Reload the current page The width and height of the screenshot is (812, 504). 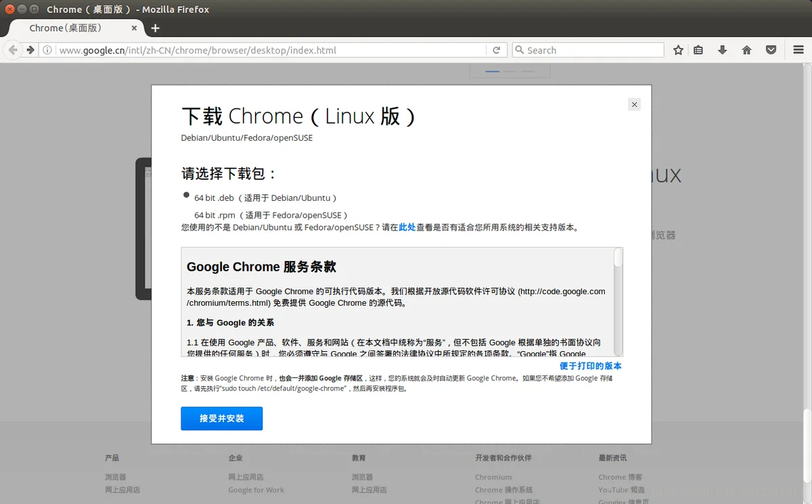click(x=496, y=50)
